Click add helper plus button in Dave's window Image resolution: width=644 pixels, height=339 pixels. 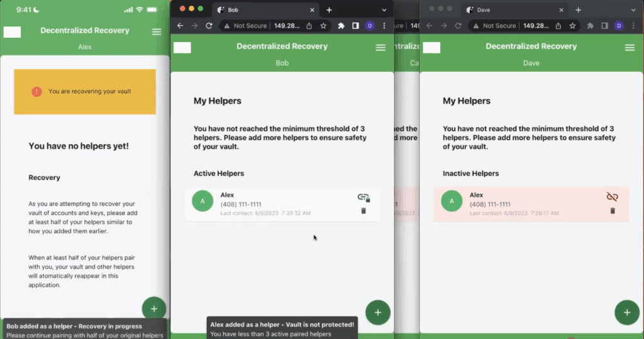[626, 313]
